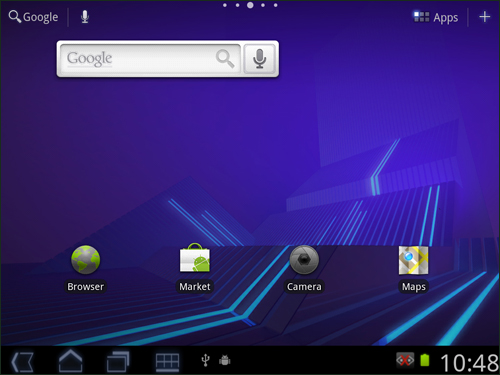Select the Maps label text
Image resolution: width=500 pixels, height=375 pixels.
point(414,287)
